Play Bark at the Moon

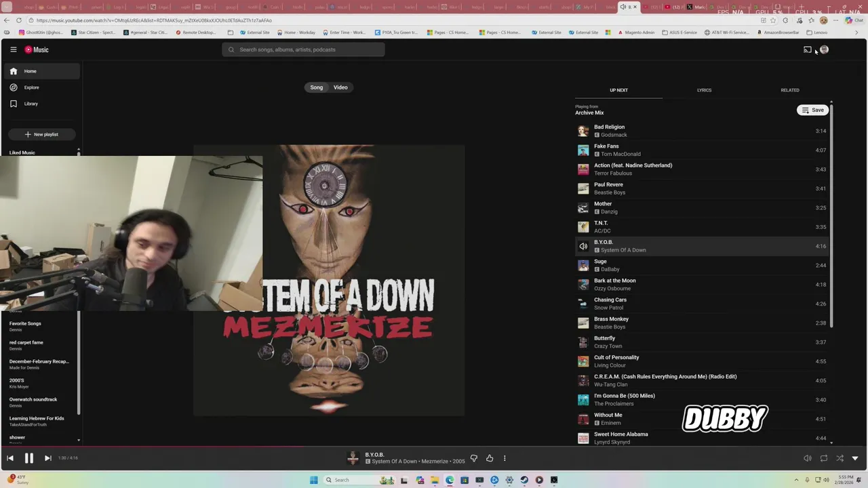(x=702, y=285)
